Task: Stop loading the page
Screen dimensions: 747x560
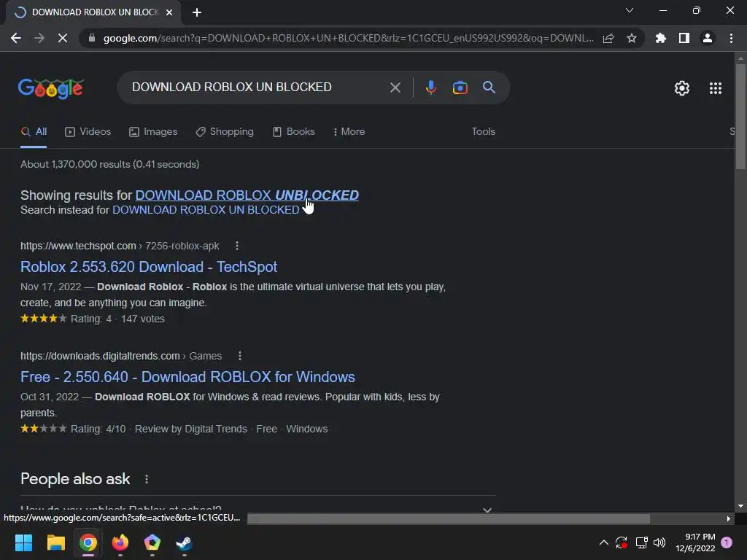Action: 63,38
